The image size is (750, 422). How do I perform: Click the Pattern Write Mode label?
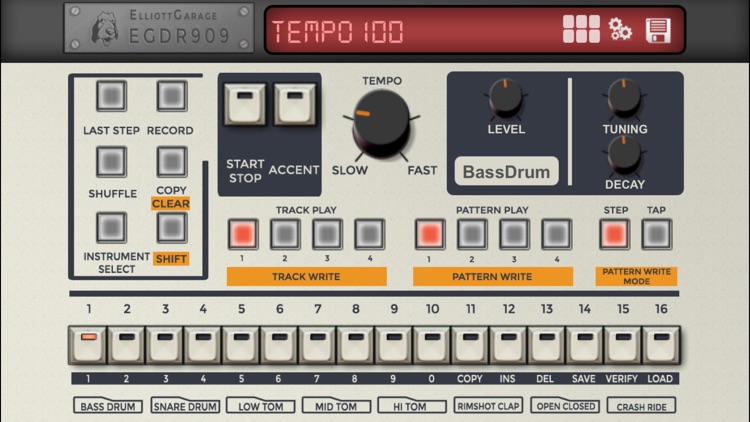coord(636,277)
